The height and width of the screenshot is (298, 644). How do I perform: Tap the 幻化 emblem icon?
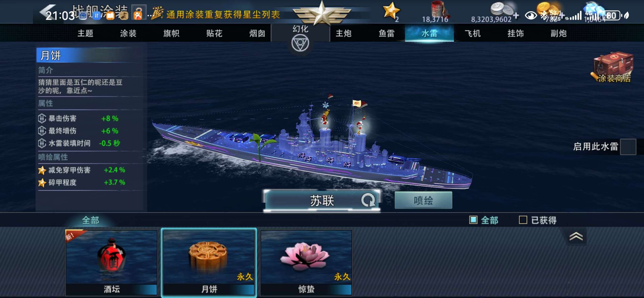tap(300, 43)
